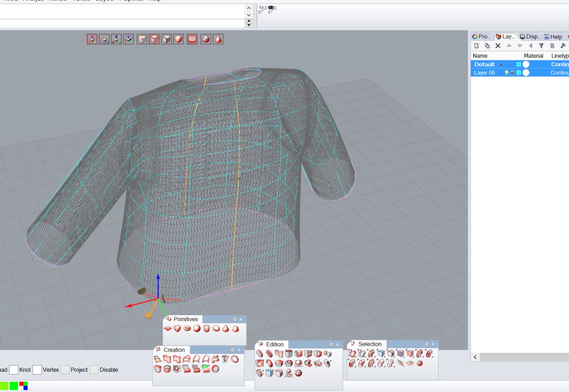Open layer tools hammer icon
This screenshot has height=392, width=569.
(x=563, y=46)
